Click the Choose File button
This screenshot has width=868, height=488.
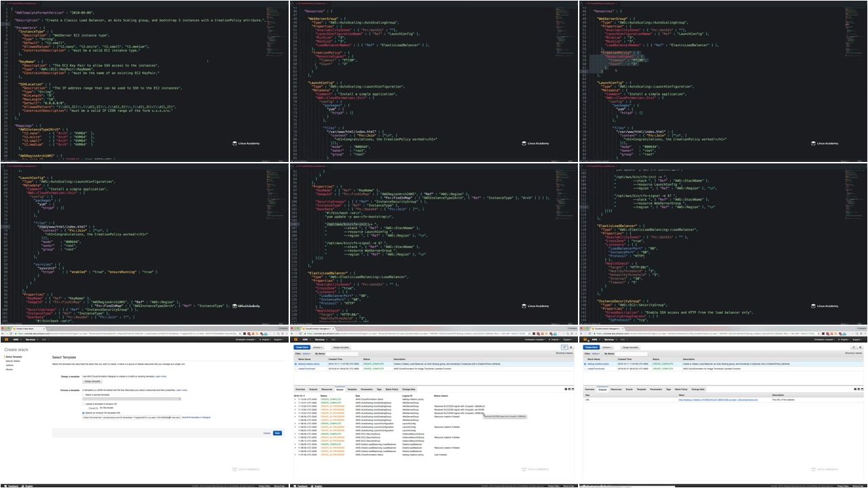coord(93,408)
